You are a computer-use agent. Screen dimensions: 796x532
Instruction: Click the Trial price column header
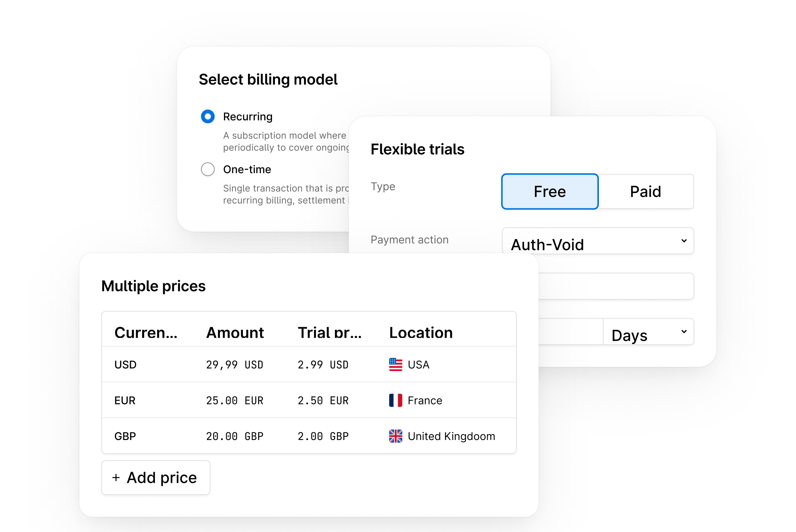coord(329,333)
